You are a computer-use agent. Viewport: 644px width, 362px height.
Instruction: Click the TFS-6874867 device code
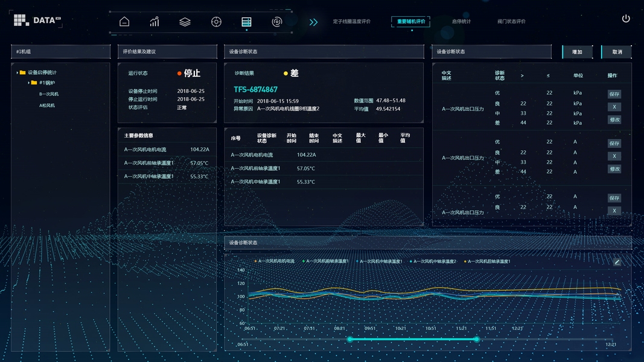click(x=255, y=89)
